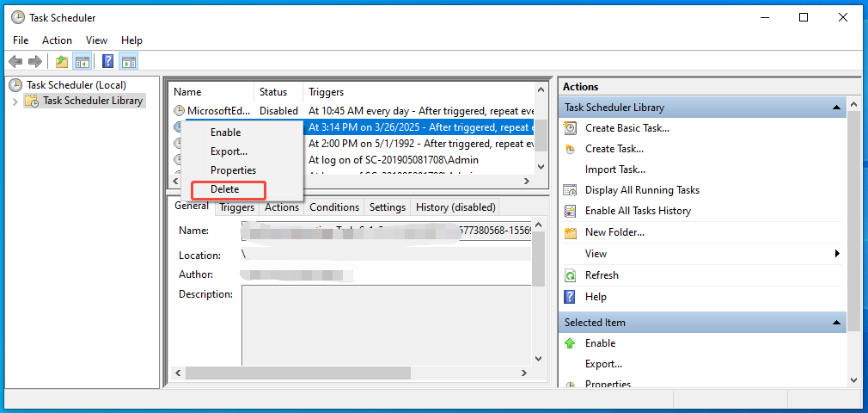Switch to the Settings tab
The height and width of the screenshot is (413, 868).
coord(388,207)
